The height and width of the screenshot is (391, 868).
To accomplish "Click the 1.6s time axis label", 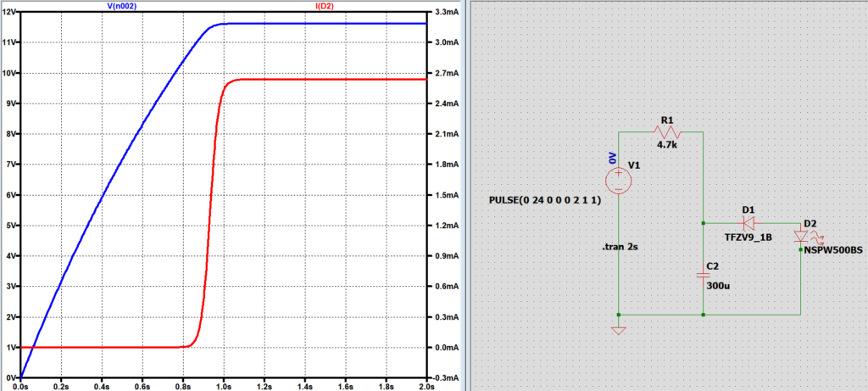I will click(x=346, y=385).
